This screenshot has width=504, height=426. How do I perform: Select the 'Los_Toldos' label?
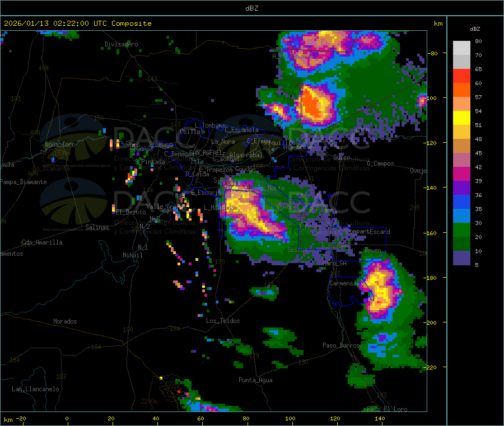point(223,321)
